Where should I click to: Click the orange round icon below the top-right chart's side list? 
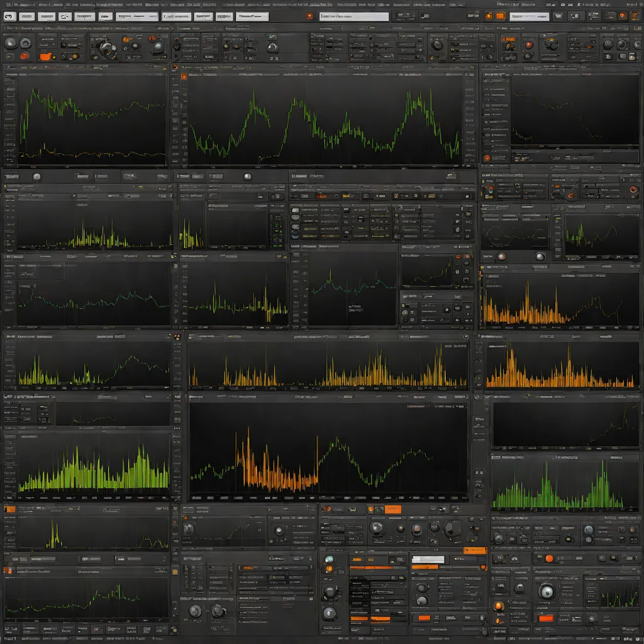tap(487, 158)
